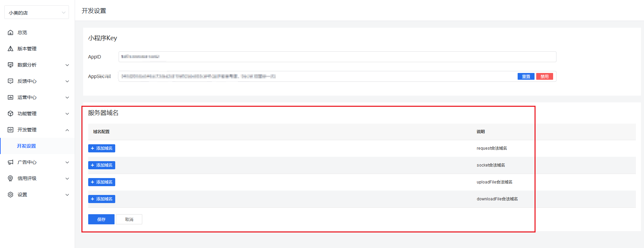The image size is (644, 248).
Task: Open the 总览 menu item
Action: click(x=22, y=32)
